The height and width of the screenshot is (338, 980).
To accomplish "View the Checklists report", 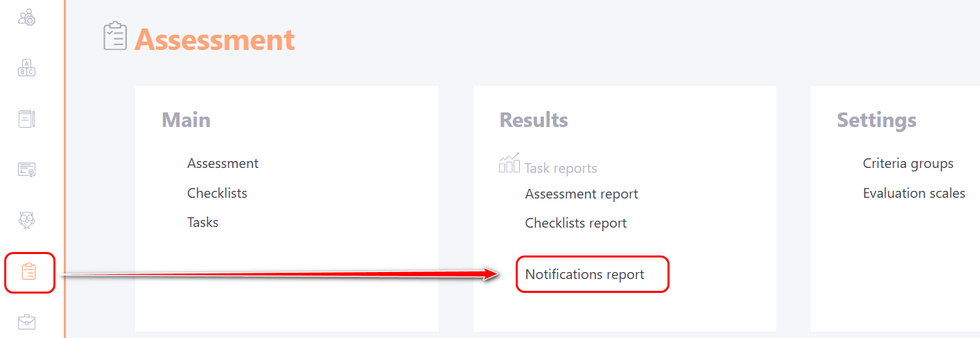I will click(576, 223).
